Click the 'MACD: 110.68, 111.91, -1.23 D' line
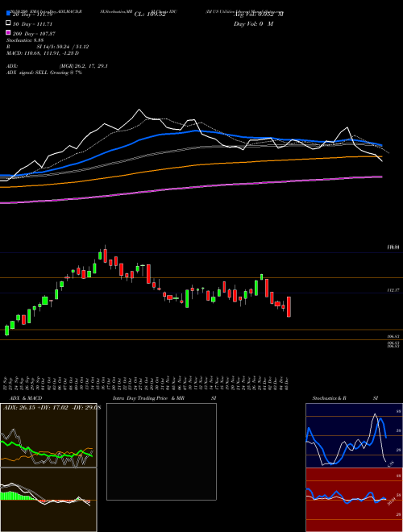This screenshot has height=532, width=403. pyautogui.click(x=43, y=53)
